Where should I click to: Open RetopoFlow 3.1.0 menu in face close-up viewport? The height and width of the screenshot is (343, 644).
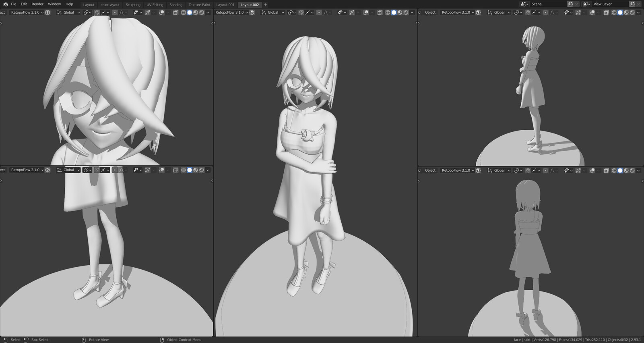coord(27,12)
